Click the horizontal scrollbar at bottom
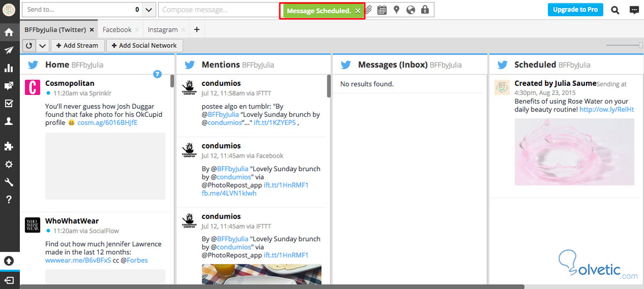644x289 pixels. pyautogui.click(x=272, y=287)
